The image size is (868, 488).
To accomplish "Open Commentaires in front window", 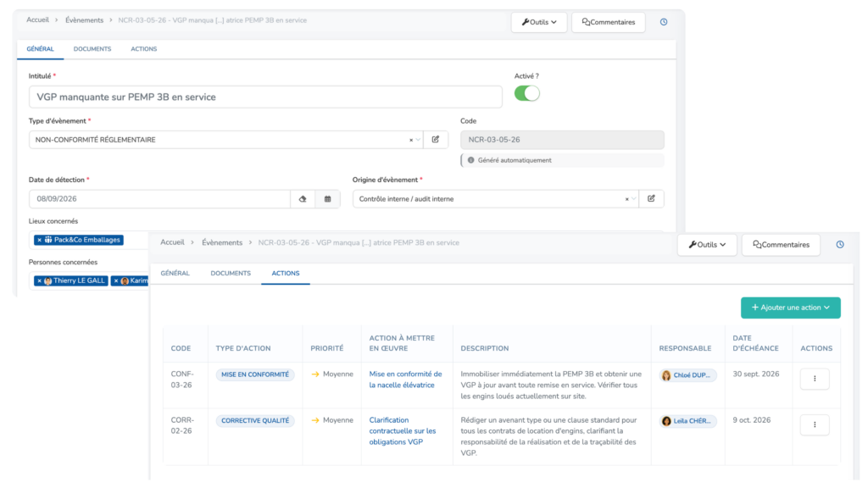I will [x=781, y=245].
